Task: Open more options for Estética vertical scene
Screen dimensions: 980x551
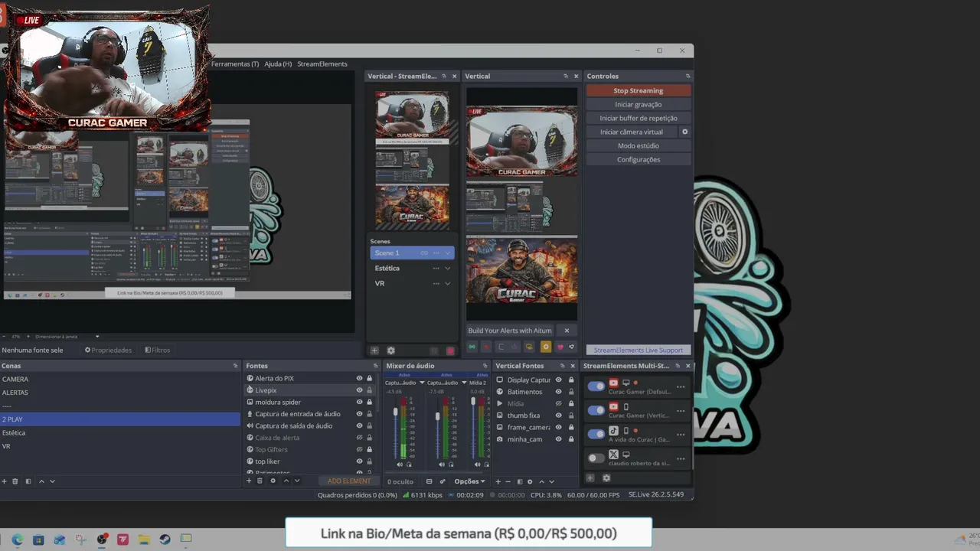Action: pyautogui.click(x=436, y=268)
